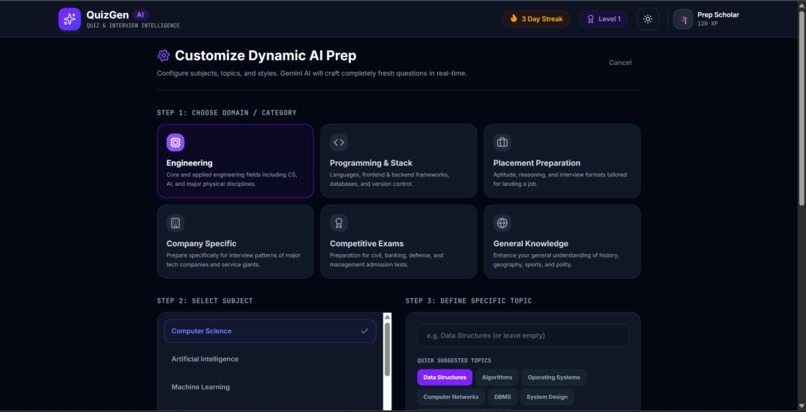Screen dimensions: 806x412
Task: Select Machine Learning subject
Action: point(270,387)
